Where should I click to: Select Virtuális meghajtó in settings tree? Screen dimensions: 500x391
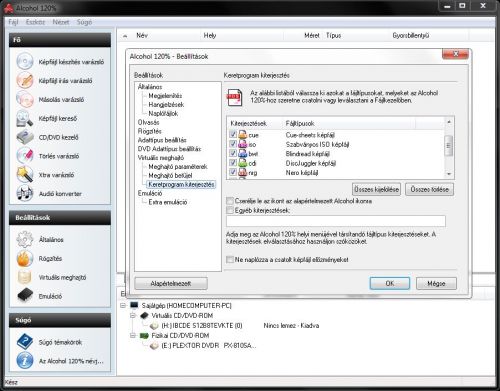tap(161, 158)
